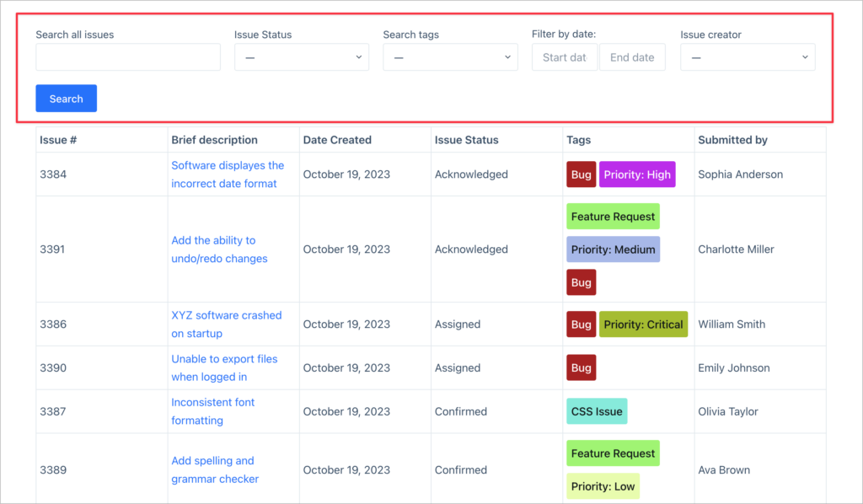The height and width of the screenshot is (504, 863).
Task: Select the "Priority: High" tag on issue 3384
Action: click(637, 174)
